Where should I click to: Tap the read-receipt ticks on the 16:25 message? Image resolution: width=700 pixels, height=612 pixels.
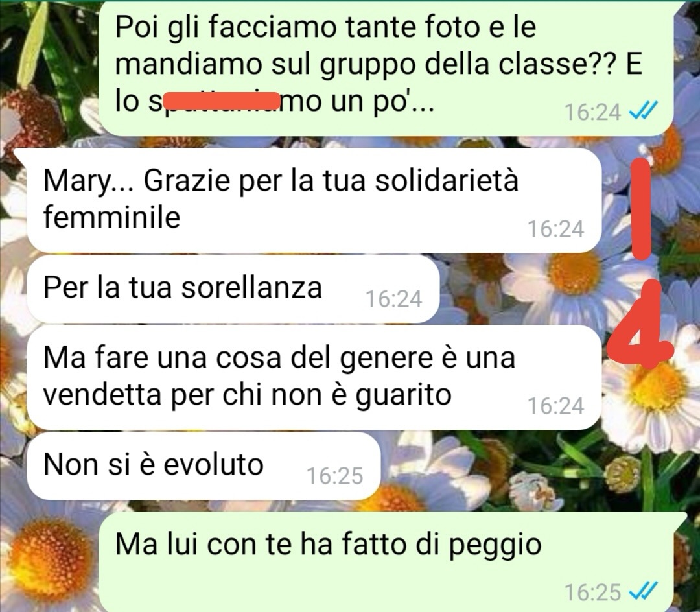[644, 592]
